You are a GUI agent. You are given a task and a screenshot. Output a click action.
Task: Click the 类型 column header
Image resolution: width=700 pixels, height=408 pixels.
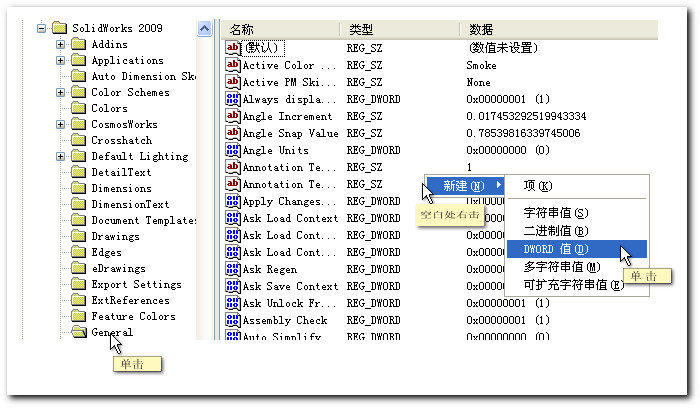click(x=400, y=30)
